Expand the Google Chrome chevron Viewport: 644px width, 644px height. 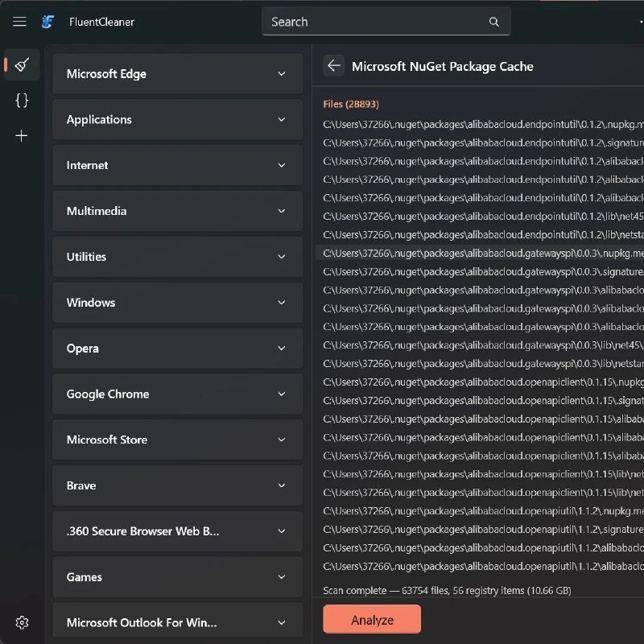coord(281,394)
